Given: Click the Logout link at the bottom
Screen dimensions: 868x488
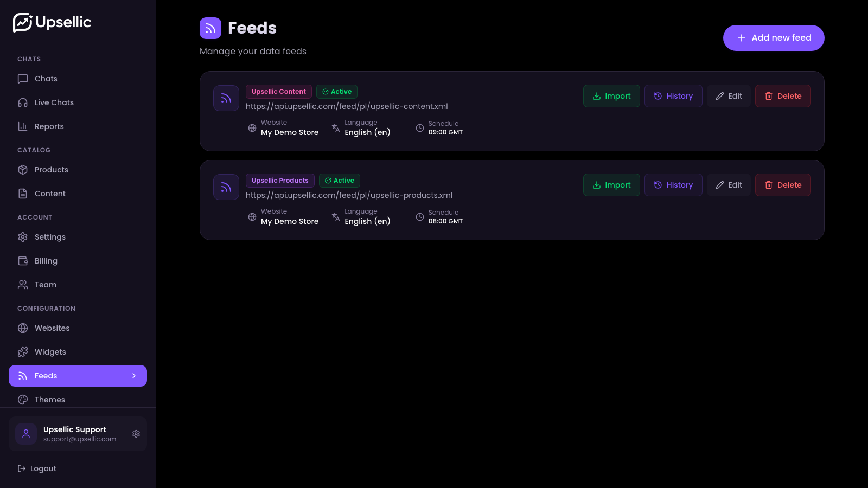Looking at the screenshot, I should tap(43, 468).
